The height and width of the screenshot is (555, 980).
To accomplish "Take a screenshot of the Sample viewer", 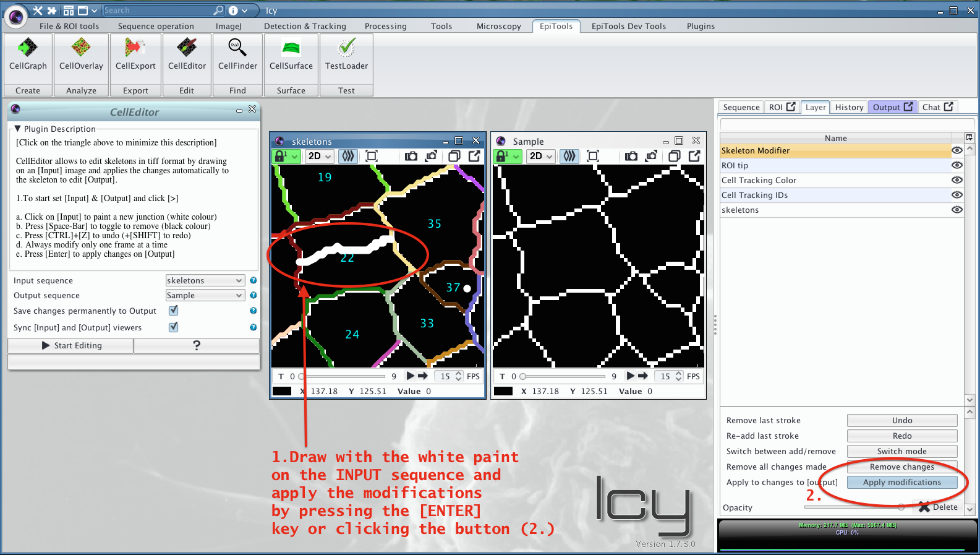I will point(631,156).
